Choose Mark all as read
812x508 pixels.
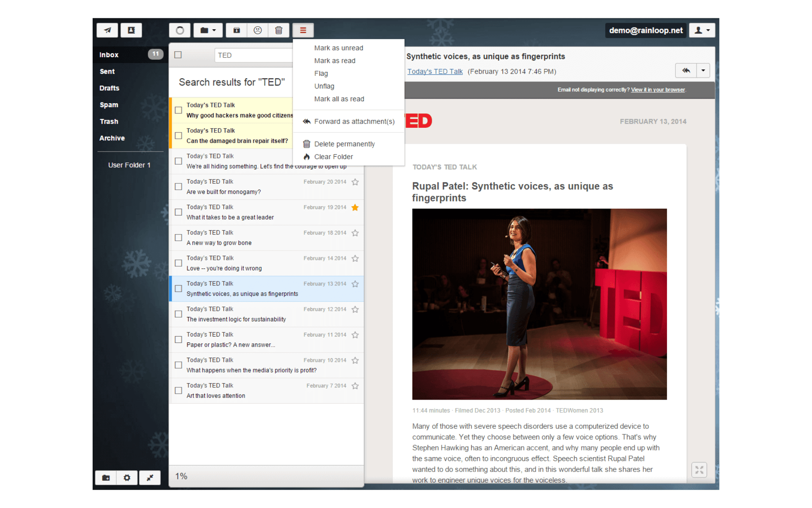click(339, 99)
